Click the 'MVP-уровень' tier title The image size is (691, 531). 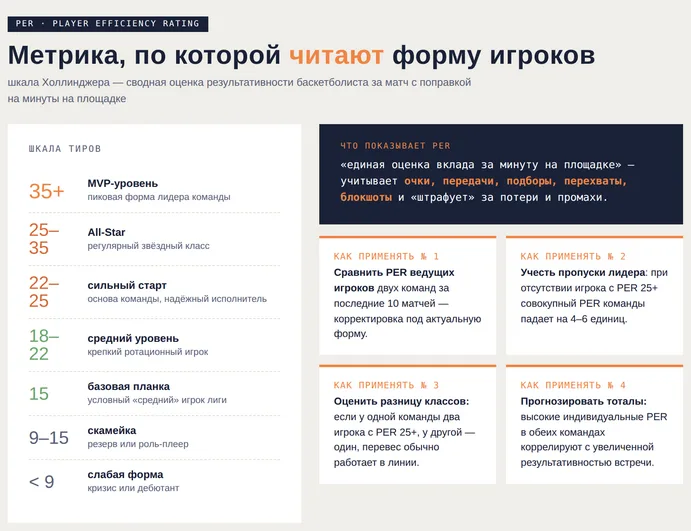click(123, 183)
